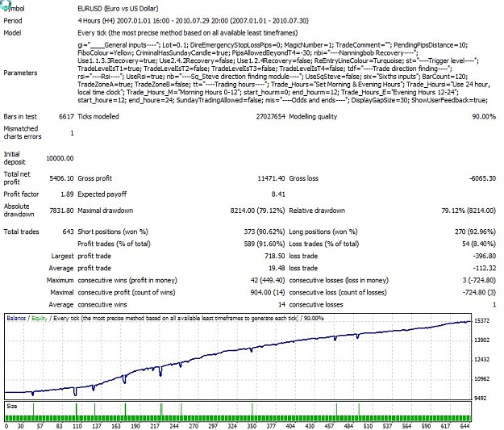Click the absolute drawdown value 7831.80
Viewport: 504px width, 430px height.
pos(61,211)
